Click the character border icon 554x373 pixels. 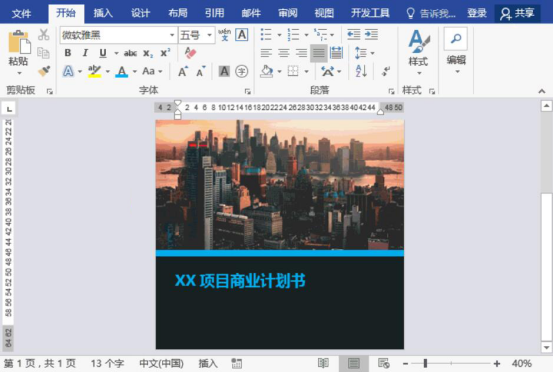pyautogui.click(x=242, y=35)
